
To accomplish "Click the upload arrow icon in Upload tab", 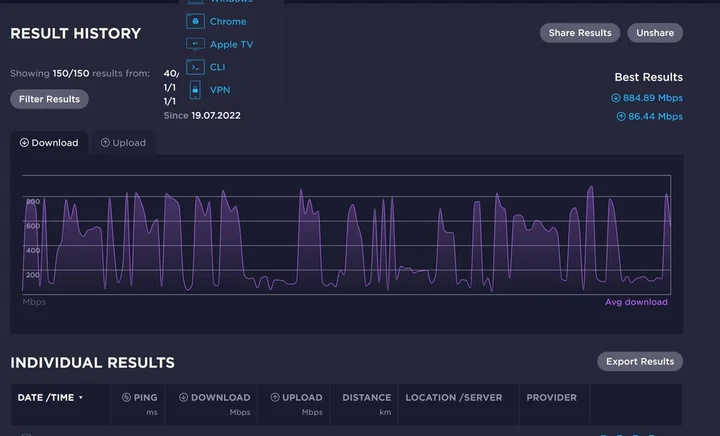I will pos(105,143).
